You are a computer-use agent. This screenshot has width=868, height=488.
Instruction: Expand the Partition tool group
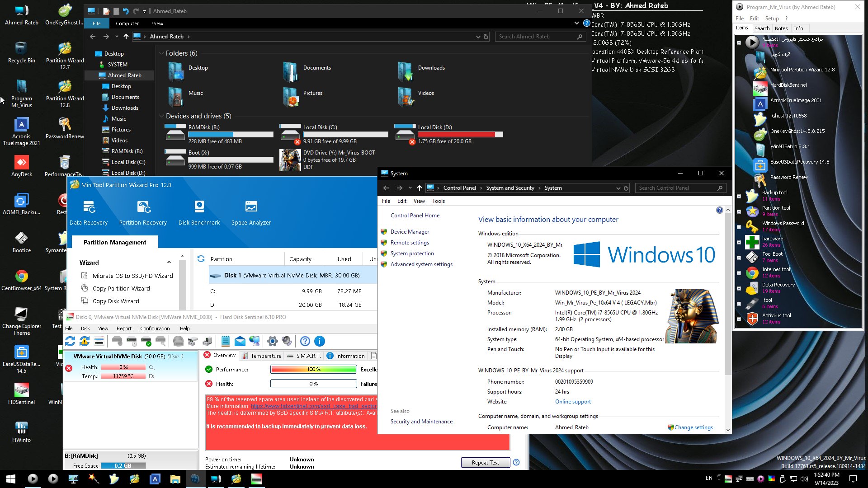(739, 211)
